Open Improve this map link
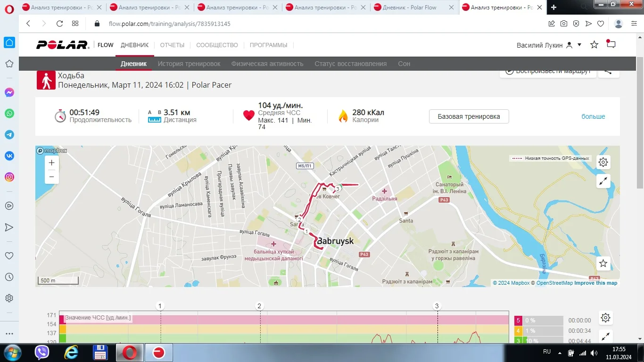The image size is (644, 362). pyautogui.click(x=596, y=283)
